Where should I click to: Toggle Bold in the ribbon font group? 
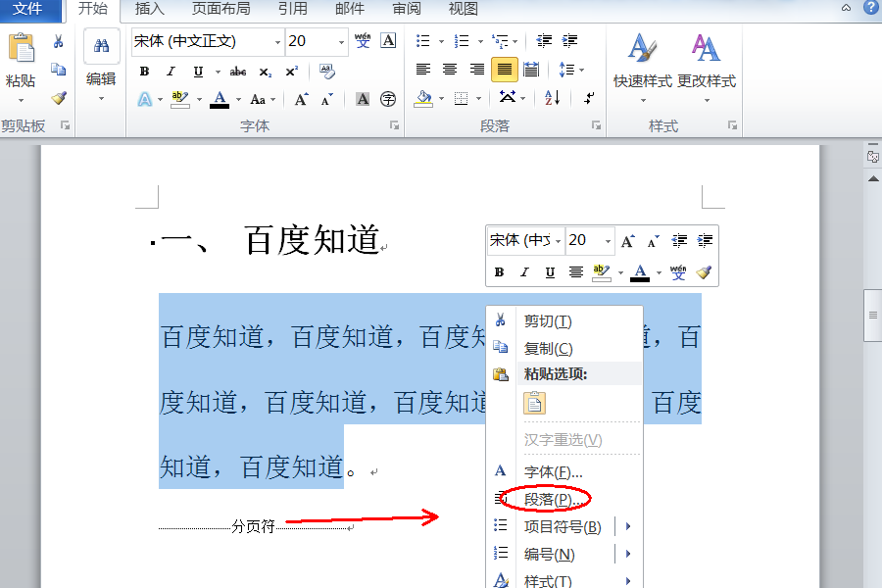pos(145,72)
